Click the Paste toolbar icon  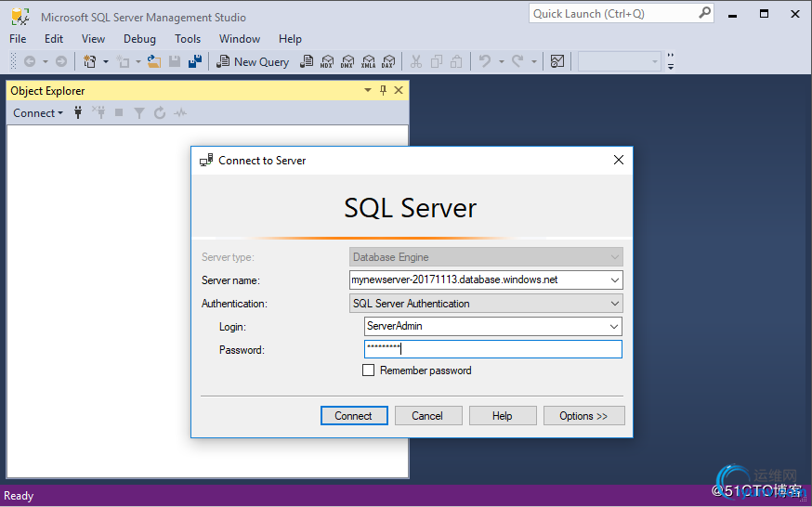456,61
